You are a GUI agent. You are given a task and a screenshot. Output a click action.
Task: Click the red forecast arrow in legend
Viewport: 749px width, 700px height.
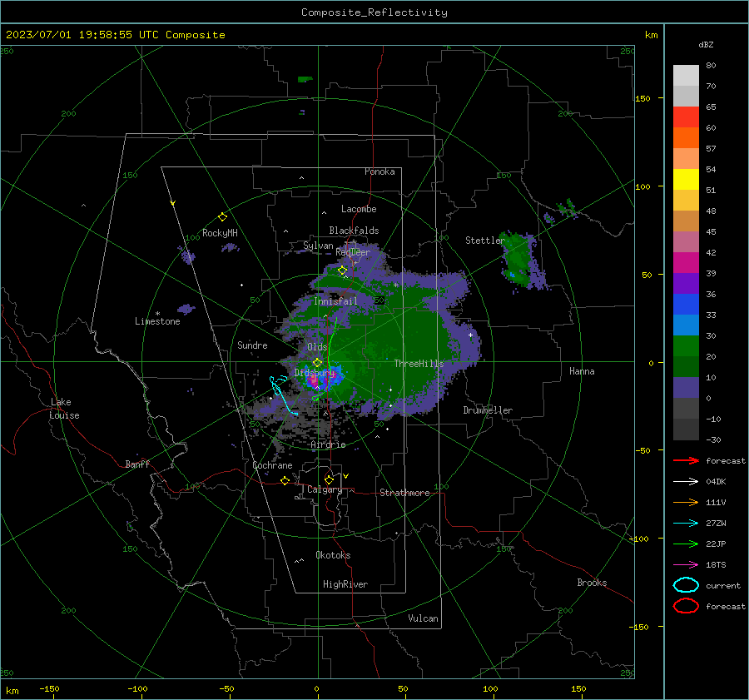686,460
